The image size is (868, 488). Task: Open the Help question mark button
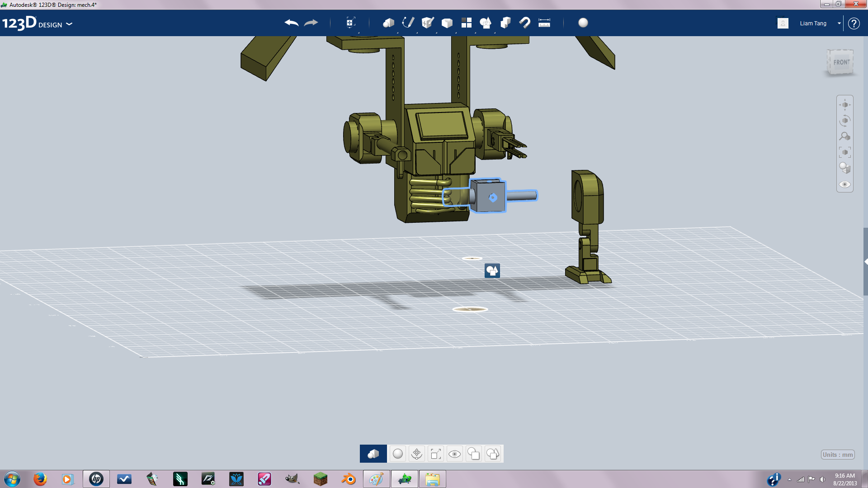pos(854,23)
